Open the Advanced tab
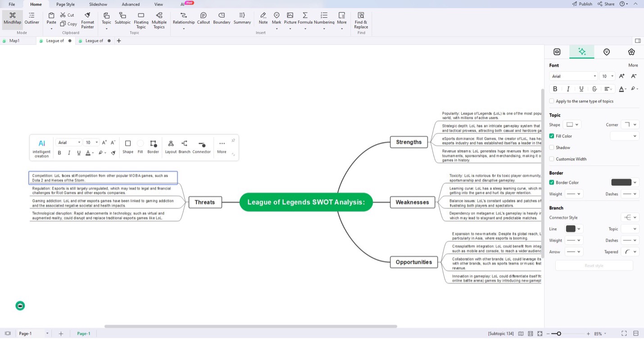644x340 pixels. pos(131,4)
